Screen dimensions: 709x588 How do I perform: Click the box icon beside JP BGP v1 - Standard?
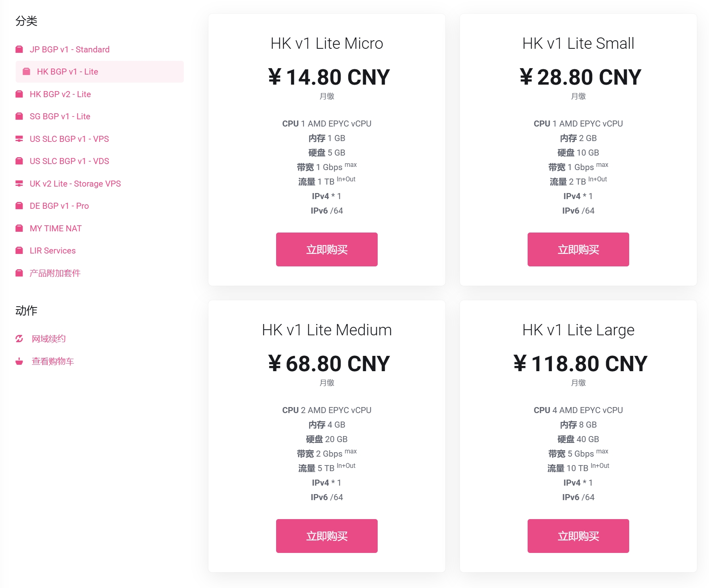click(19, 50)
